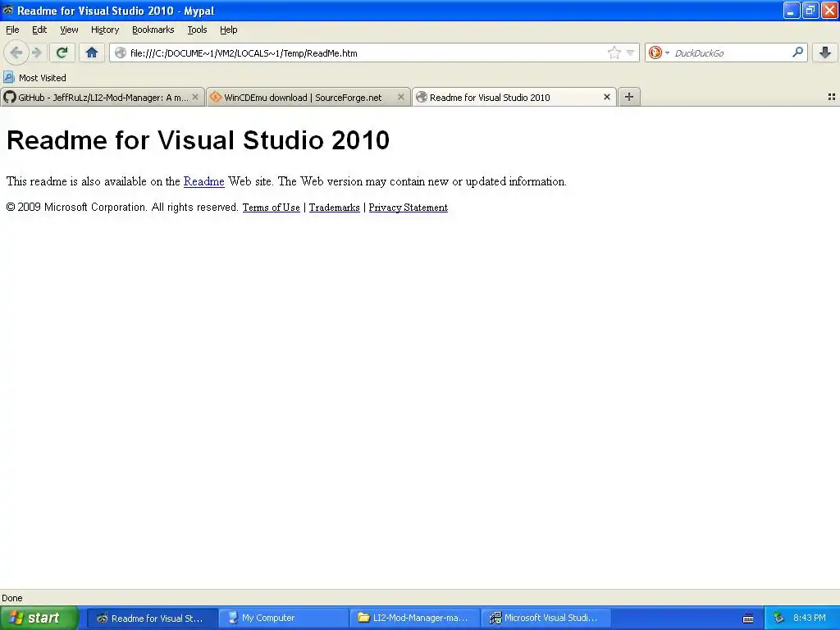The image size is (840, 630).
Task: Minimize the Mypal browser window
Action: coord(792,10)
